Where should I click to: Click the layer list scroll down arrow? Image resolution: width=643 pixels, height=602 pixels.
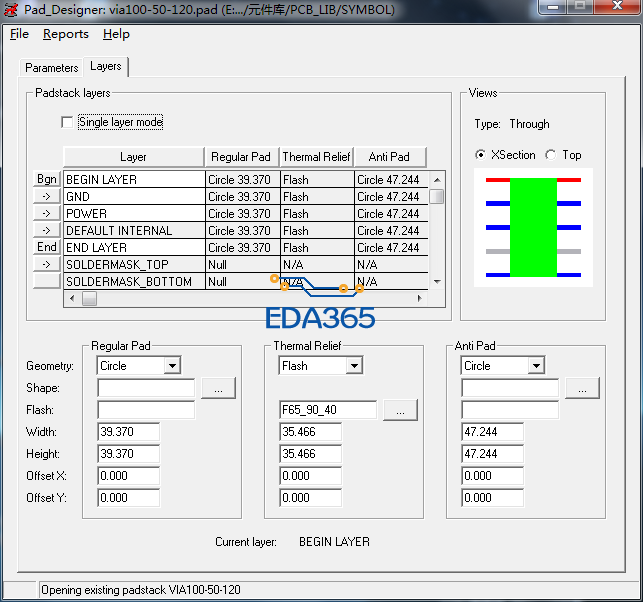point(437,282)
